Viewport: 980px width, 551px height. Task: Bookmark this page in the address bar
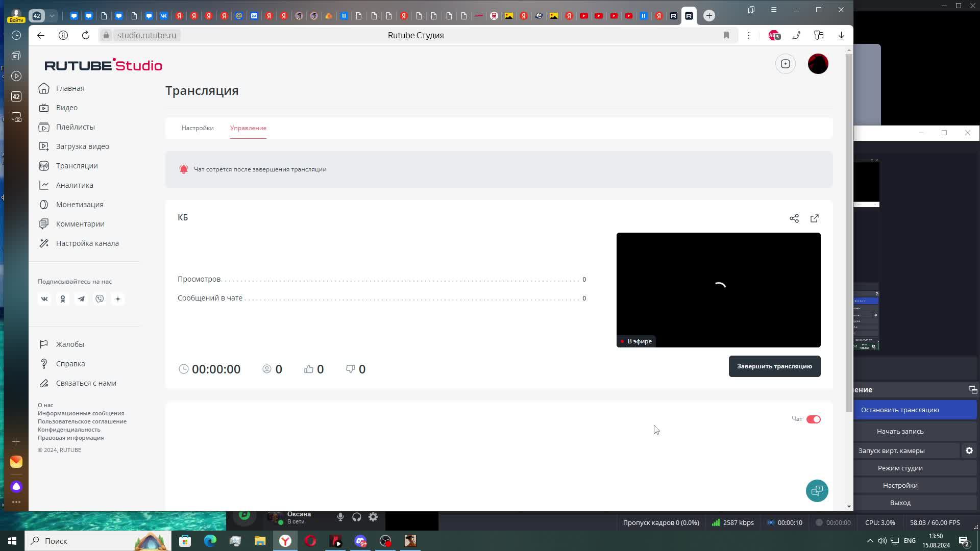pyautogui.click(x=726, y=35)
